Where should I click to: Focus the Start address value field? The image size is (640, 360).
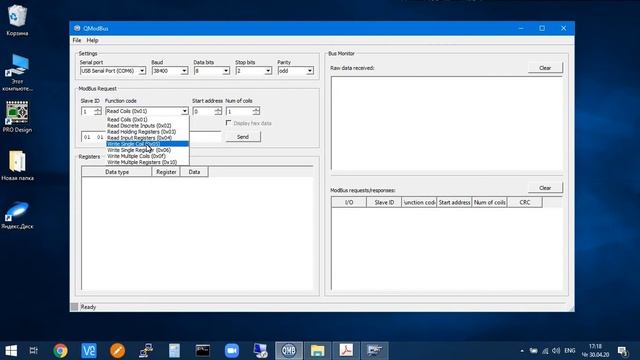(203, 111)
